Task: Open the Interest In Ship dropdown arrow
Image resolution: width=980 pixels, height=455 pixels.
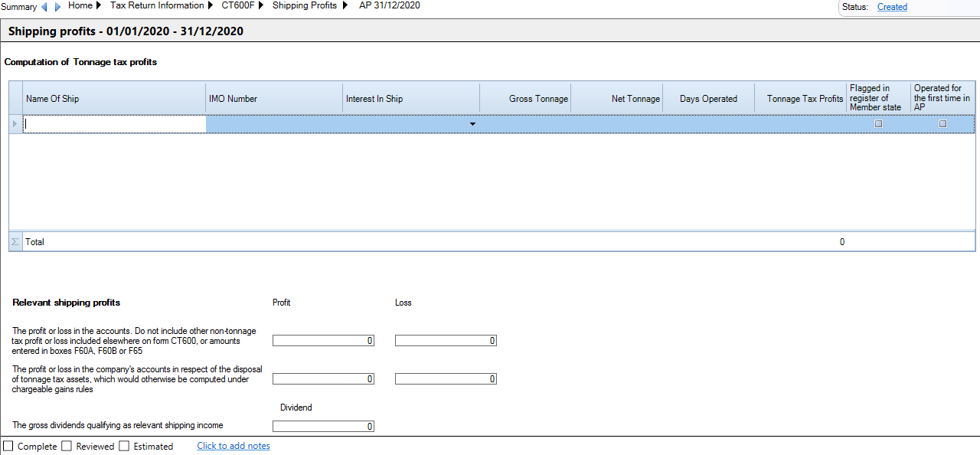Action: point(472,123)
